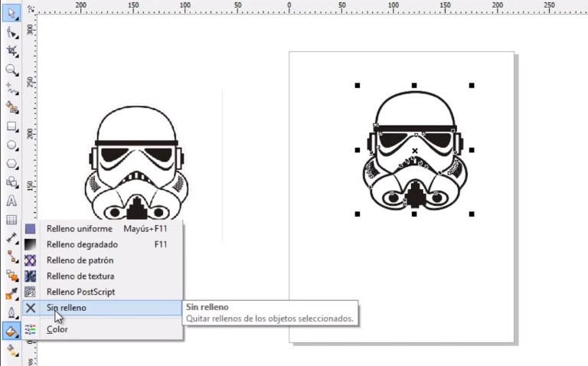Viewport: 588px width, 366px height.
Task: Select the Connector tool
Action: (x=11, y=257)
